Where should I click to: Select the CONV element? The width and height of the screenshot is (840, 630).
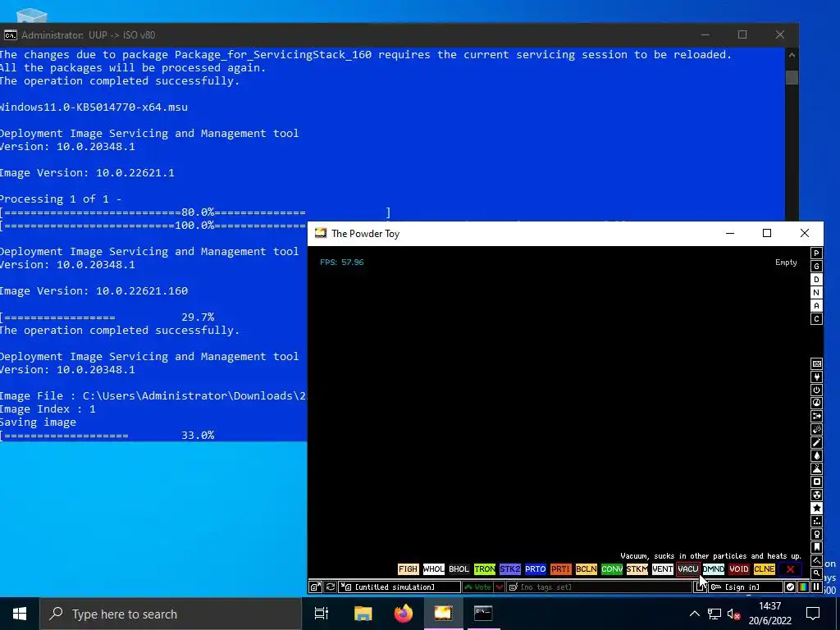tap(612, 569)
